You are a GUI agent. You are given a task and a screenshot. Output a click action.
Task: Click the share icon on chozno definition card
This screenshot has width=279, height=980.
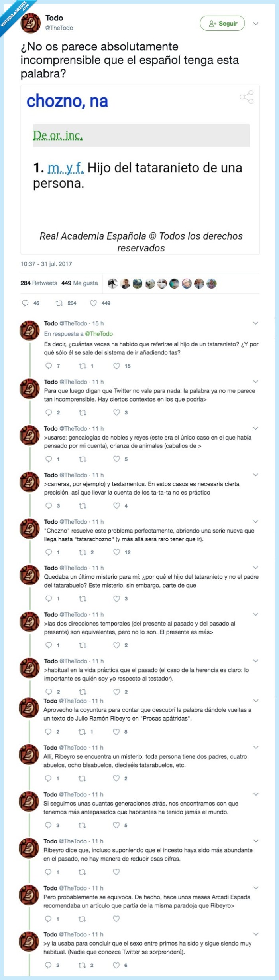pos(246,97)
